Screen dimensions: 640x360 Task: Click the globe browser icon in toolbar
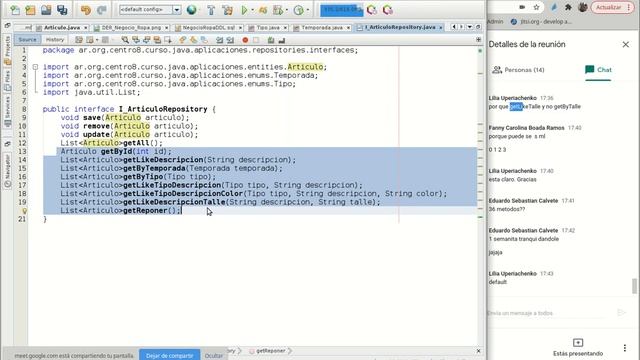point(191,10)
